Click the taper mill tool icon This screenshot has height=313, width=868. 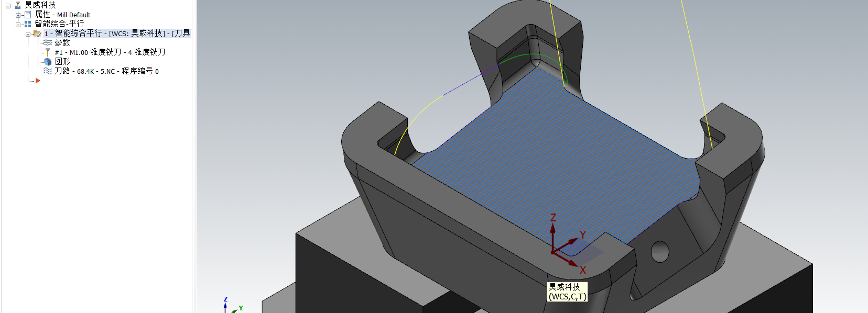[48, 52]
